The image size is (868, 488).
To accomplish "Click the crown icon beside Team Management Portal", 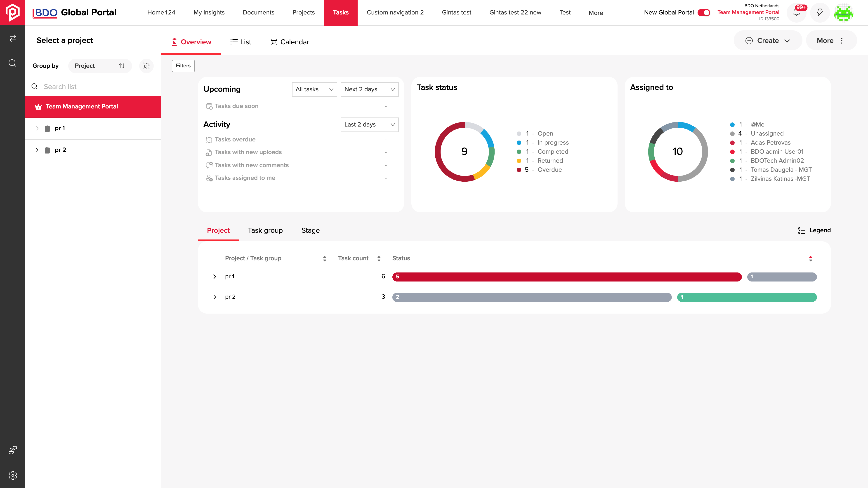I will point(38,107).
